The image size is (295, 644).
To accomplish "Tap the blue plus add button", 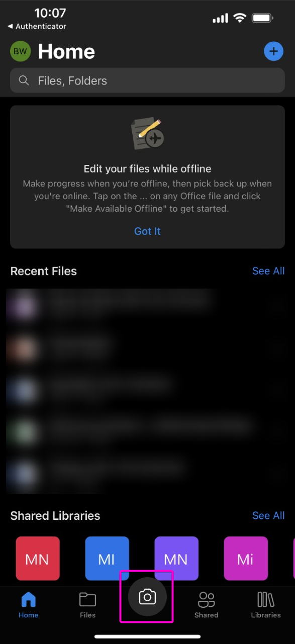I will pyautogui.click(x=273, y=51).
